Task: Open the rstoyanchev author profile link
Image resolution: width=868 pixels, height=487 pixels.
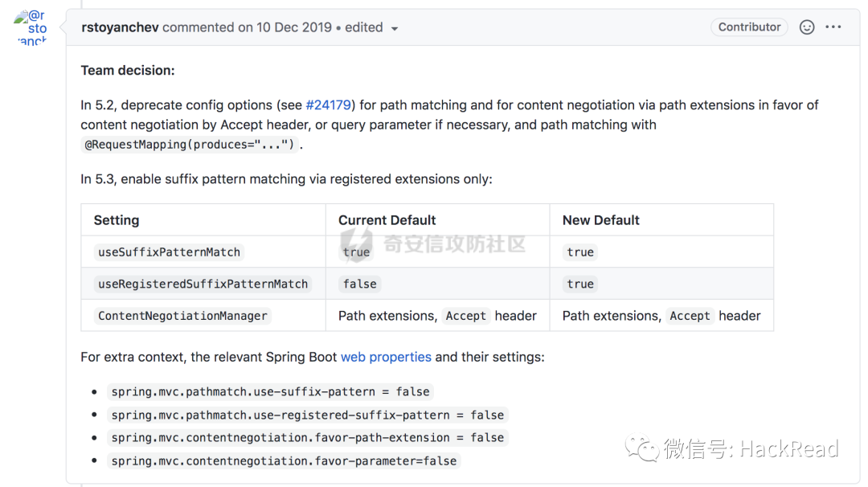Action: click(x=121, y=27)
